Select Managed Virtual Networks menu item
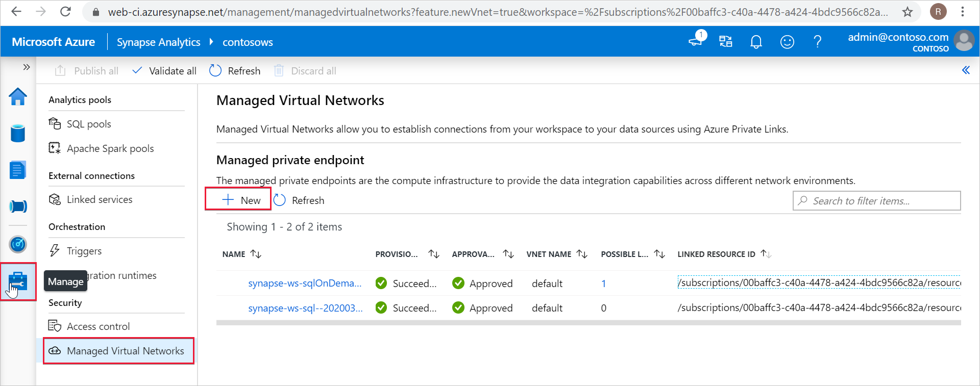 tap(118, 351)
